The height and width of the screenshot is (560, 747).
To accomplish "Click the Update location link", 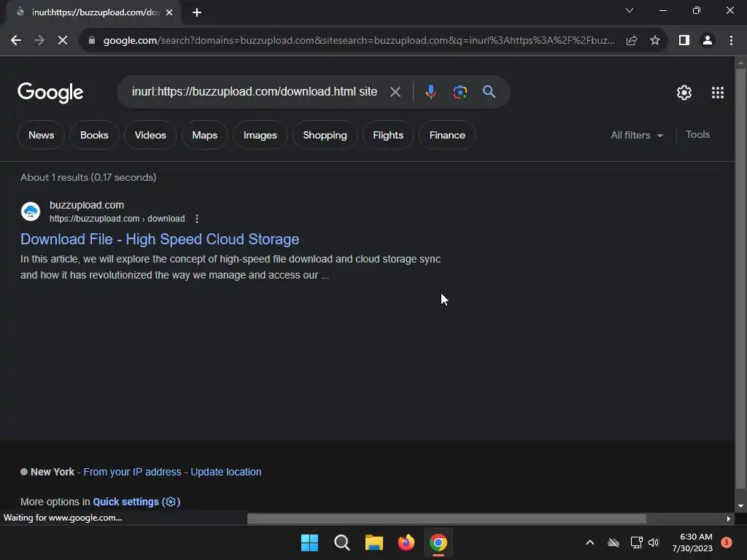I will tap(226, 472).
